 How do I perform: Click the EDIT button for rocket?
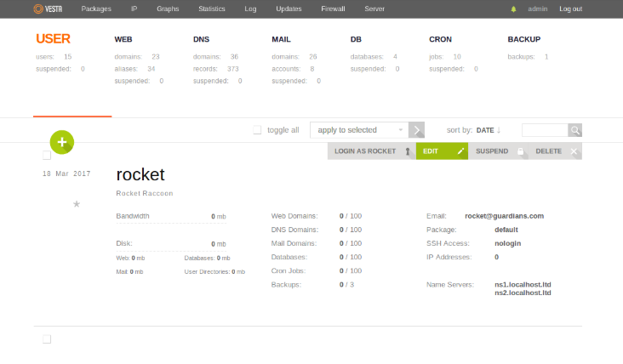pyautogui.click(x=442, y=151)
